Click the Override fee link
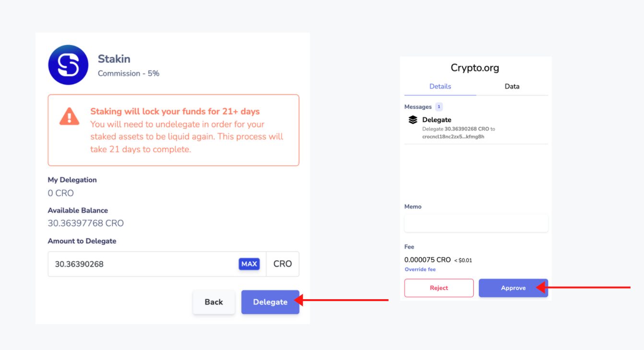The width and height of the screenshot is (644, 350). click(420, 269)
